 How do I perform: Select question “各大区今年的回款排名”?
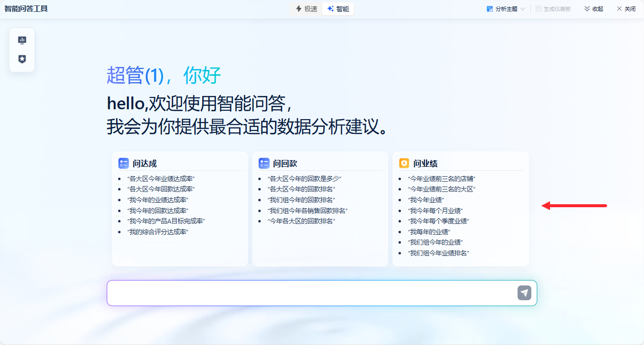(x=301, y=189)
